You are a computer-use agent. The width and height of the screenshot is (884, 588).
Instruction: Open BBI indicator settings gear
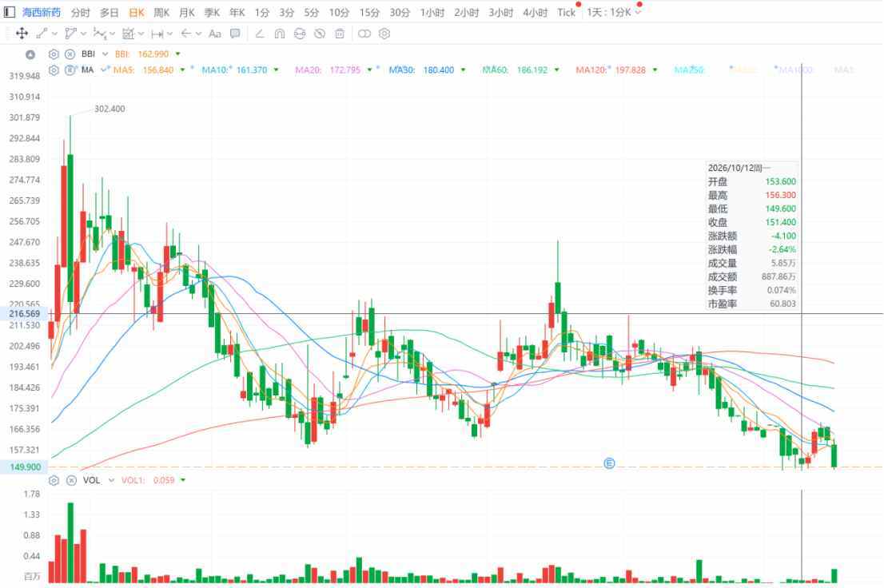pos(54,54)
